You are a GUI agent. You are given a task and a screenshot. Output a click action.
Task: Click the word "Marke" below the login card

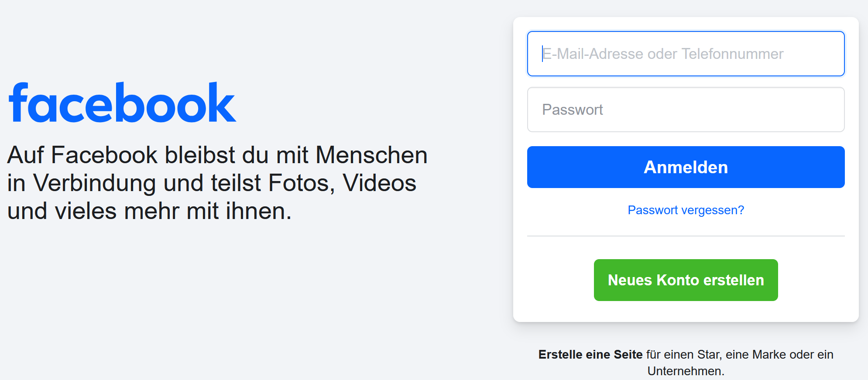point(769,355)
